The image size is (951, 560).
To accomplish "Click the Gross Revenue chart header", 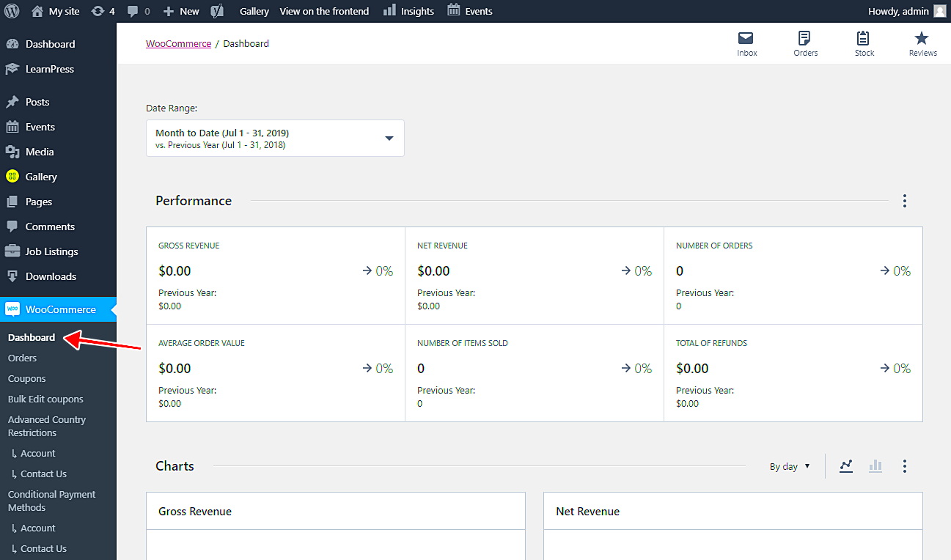I will pos(336,511).
